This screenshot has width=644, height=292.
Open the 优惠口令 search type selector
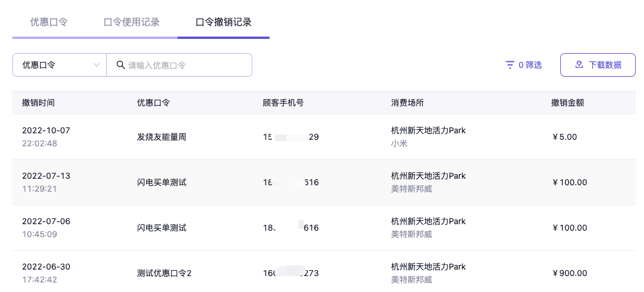[59, 65]
